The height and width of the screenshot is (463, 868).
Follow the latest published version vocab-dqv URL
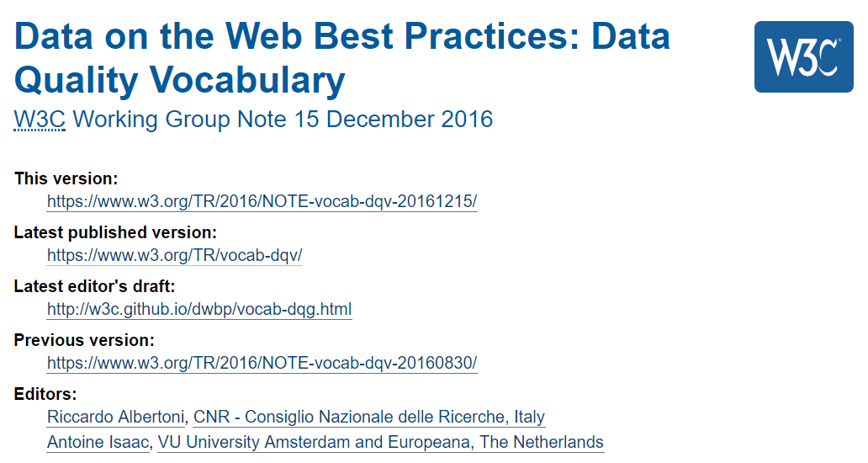174,255
